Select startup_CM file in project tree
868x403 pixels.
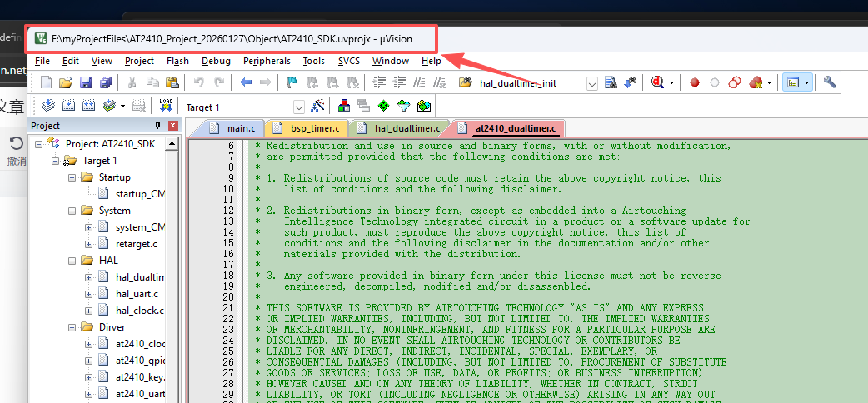(140, 194)
